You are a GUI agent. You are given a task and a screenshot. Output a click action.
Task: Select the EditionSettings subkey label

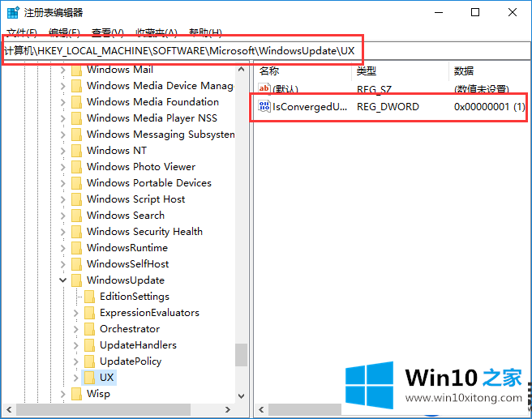[135, 297]
